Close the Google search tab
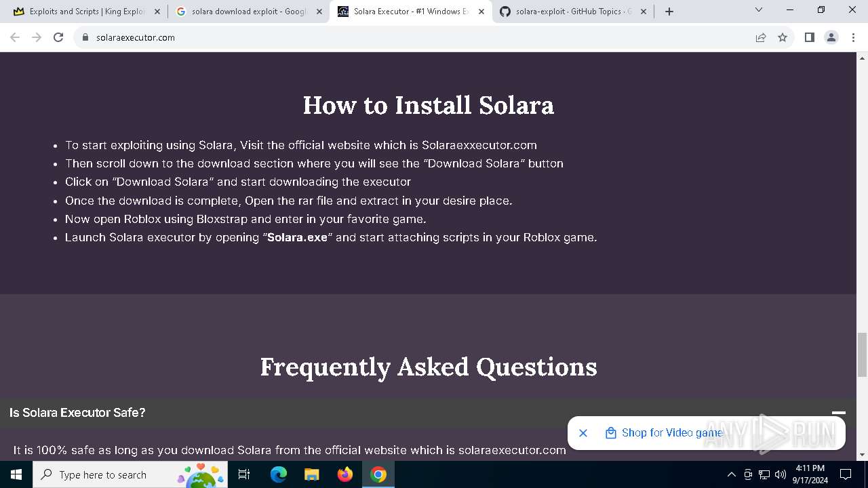868x488 pixels. click(319, 12)
